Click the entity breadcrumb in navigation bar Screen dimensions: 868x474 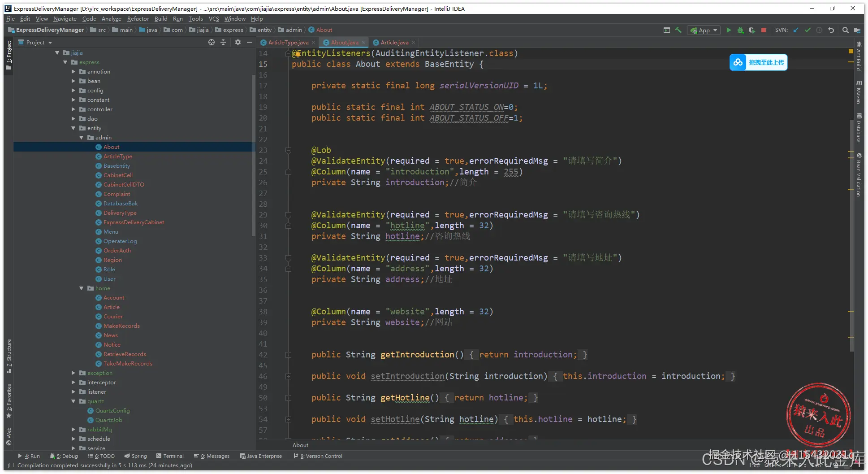tap(264, 30)
